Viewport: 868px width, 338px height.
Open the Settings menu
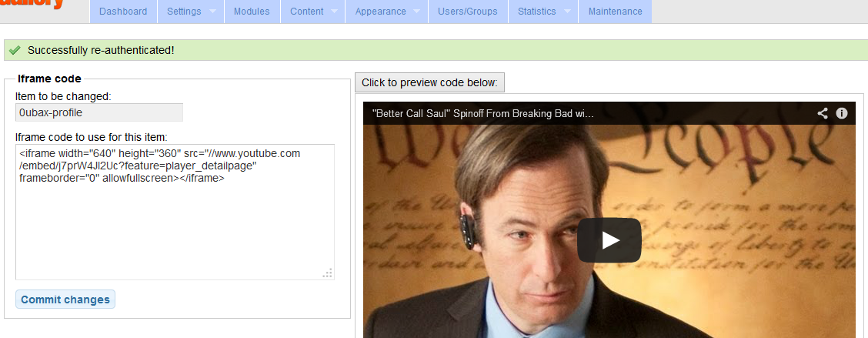coord(184,11)
